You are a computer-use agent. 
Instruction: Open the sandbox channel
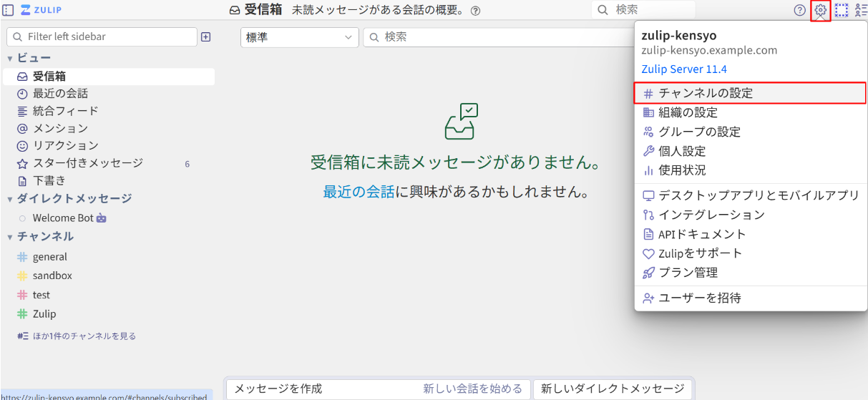[x=52, y=275]
